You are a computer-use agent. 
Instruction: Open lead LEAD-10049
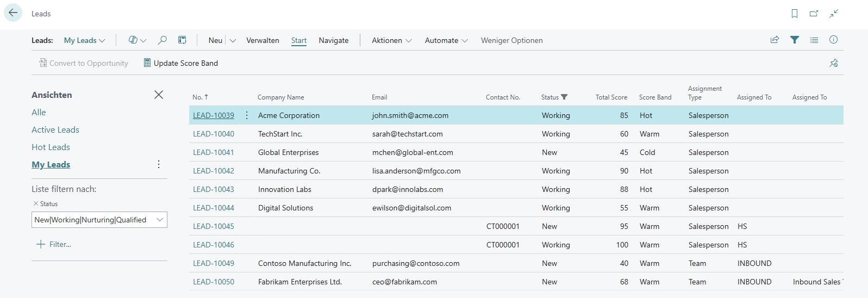[214, 263]
